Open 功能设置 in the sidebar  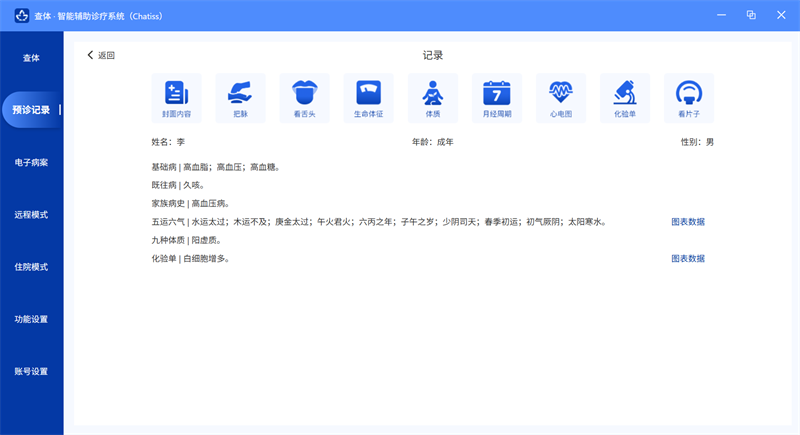tap(31, 319)
